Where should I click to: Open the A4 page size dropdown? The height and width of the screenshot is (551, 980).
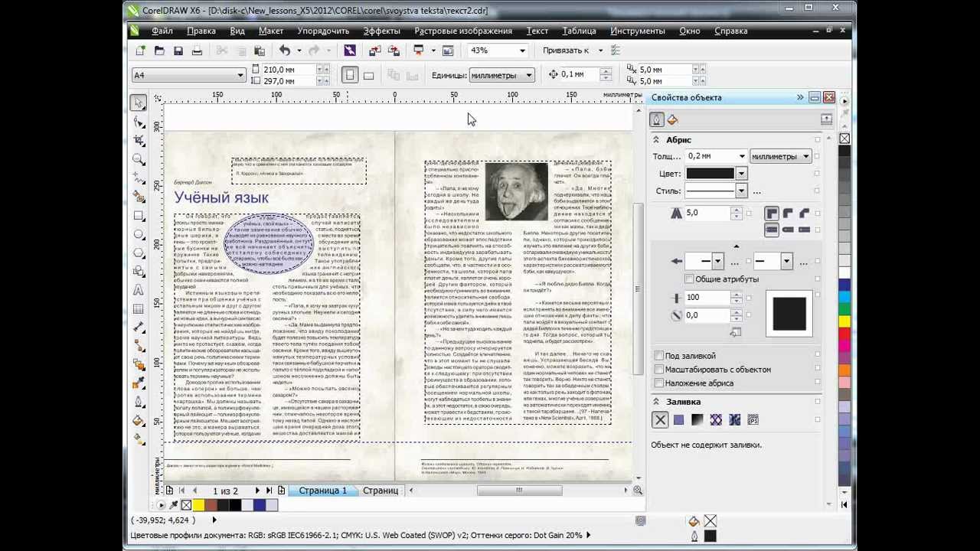pyautogui.click(x=240, y=75)
